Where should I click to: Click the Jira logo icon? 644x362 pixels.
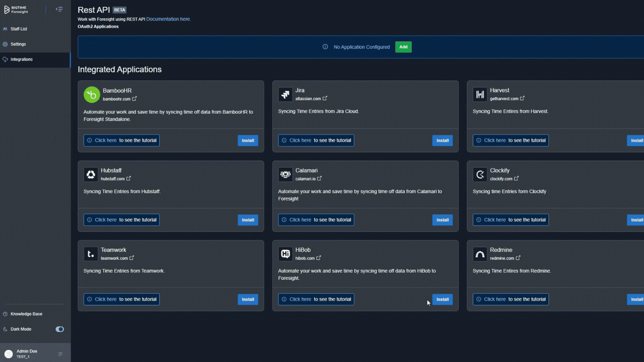pyautogui.click(x=286, y=95)
